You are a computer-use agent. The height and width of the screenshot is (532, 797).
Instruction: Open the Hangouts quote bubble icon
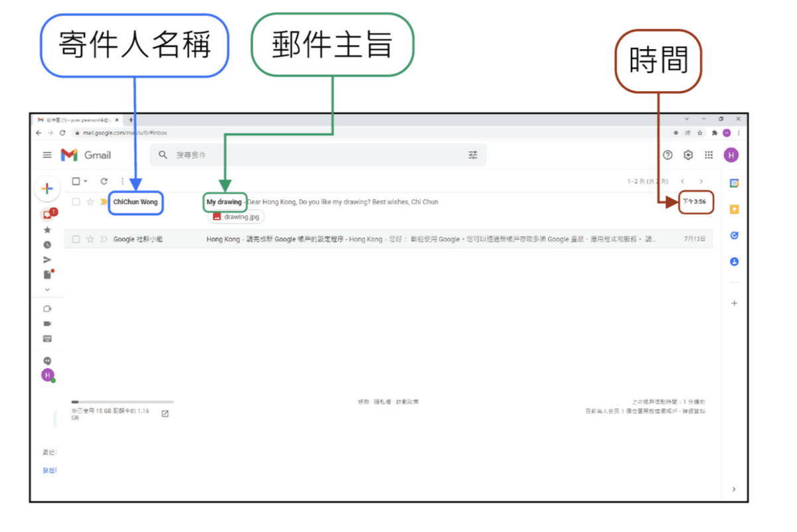(47, 360)
